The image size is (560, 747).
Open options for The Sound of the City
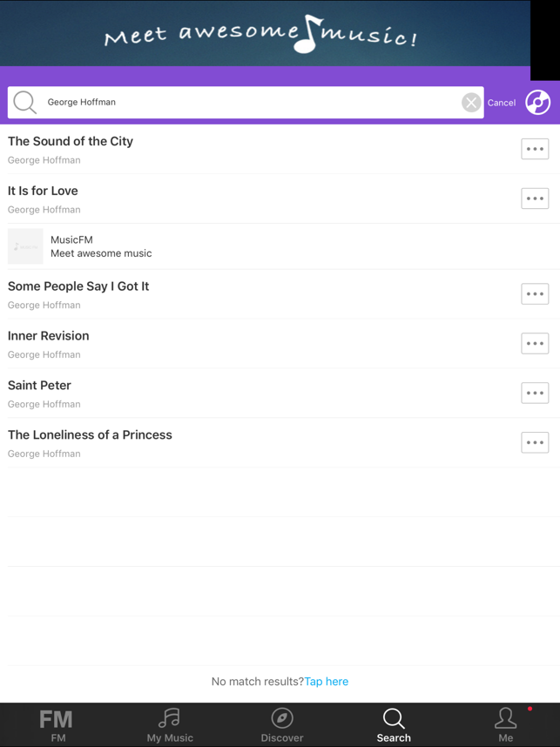point(535,149)
